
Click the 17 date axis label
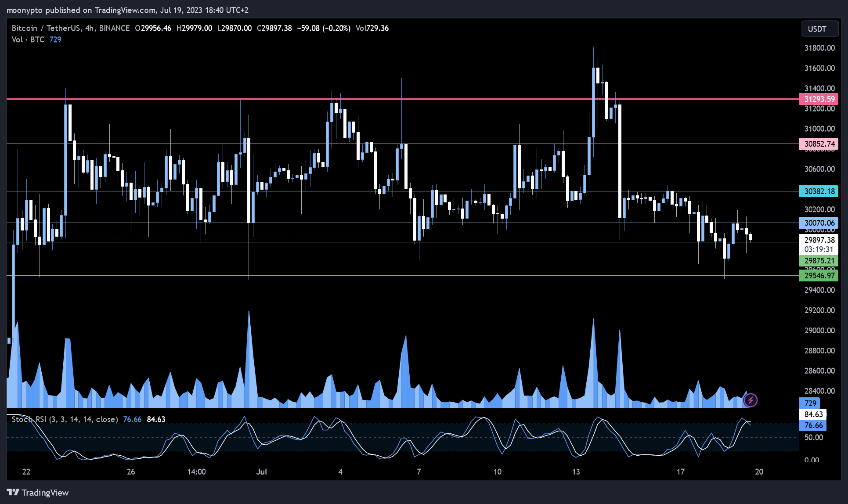(680, 472)
